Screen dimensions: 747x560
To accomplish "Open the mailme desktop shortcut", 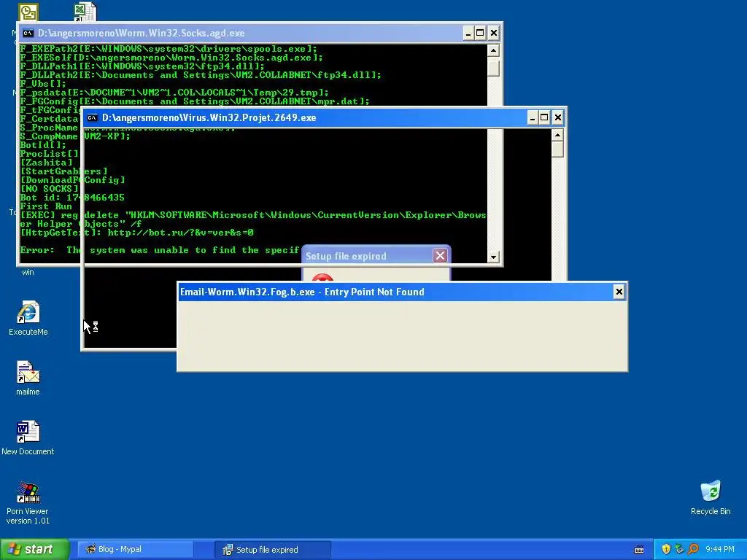I will pos(28,378).
